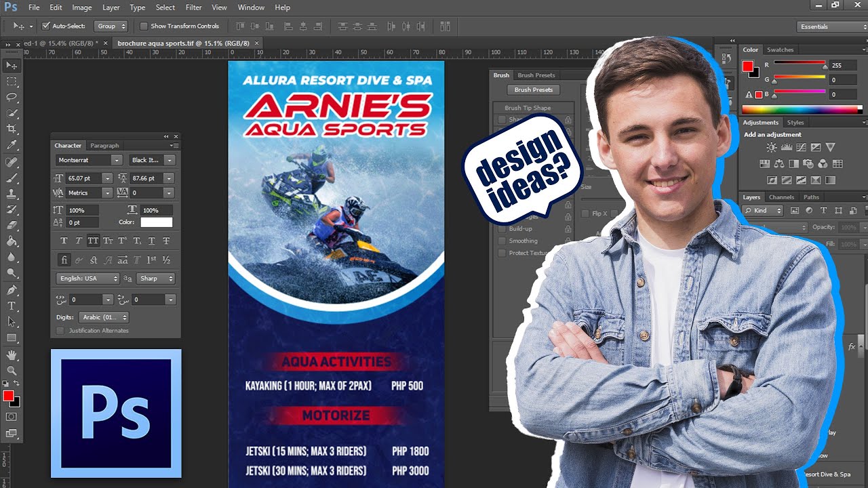The width and height of the screenshot is (868, 488).
Task: Open the Essentials workspace switcher
Action: click(833, 26)
